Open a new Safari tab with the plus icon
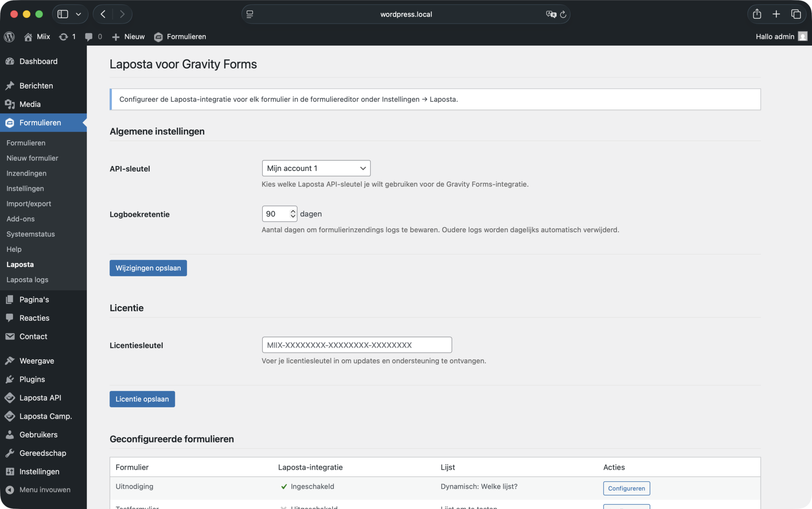Screen dimensions: 812x509 pyautogui.click(x=776, y=14)
